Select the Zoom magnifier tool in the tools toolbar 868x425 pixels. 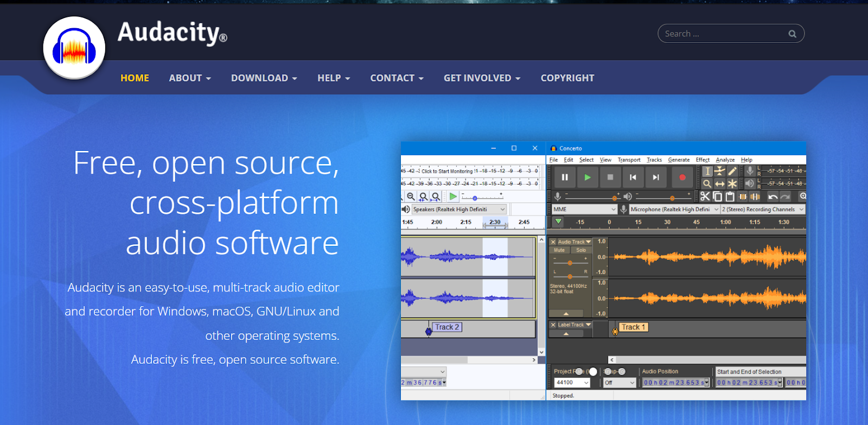pos(707,183)
